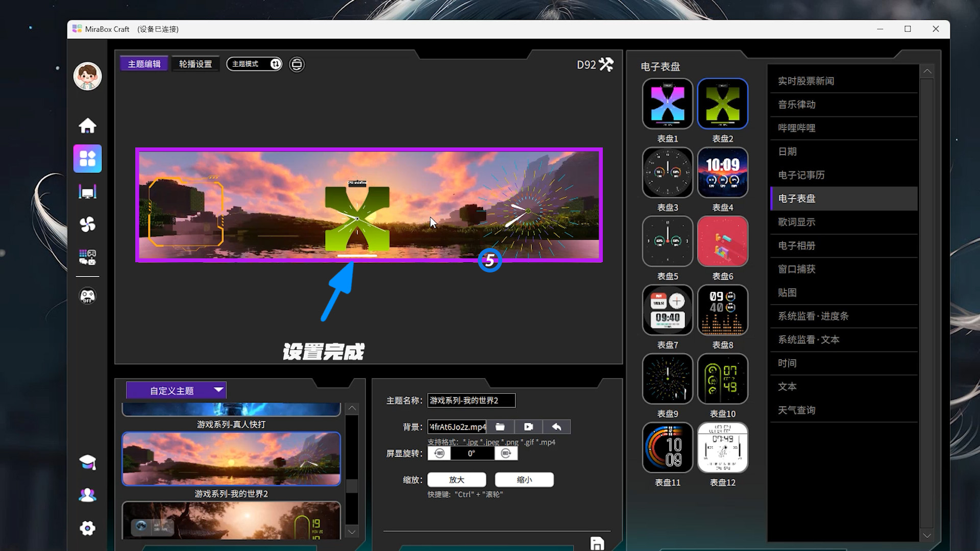Add watch face 表盘3
The height and width of the screenshot is (551, 980).
click(668, 172)
